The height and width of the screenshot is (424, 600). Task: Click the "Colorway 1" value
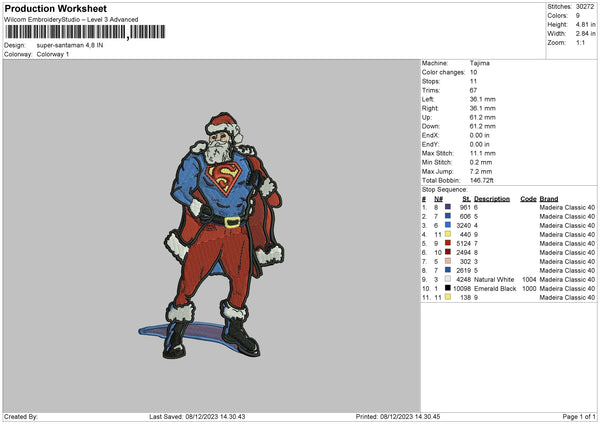[x=53, y=54]
